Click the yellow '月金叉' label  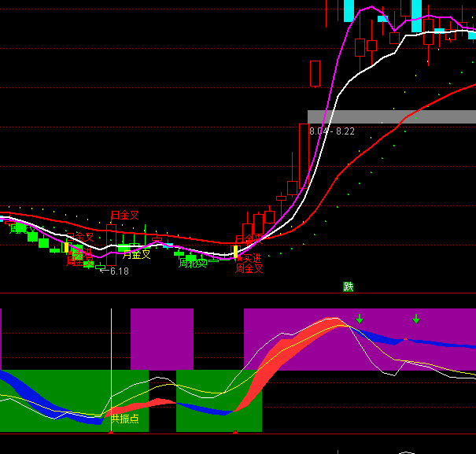pos(136,254)
